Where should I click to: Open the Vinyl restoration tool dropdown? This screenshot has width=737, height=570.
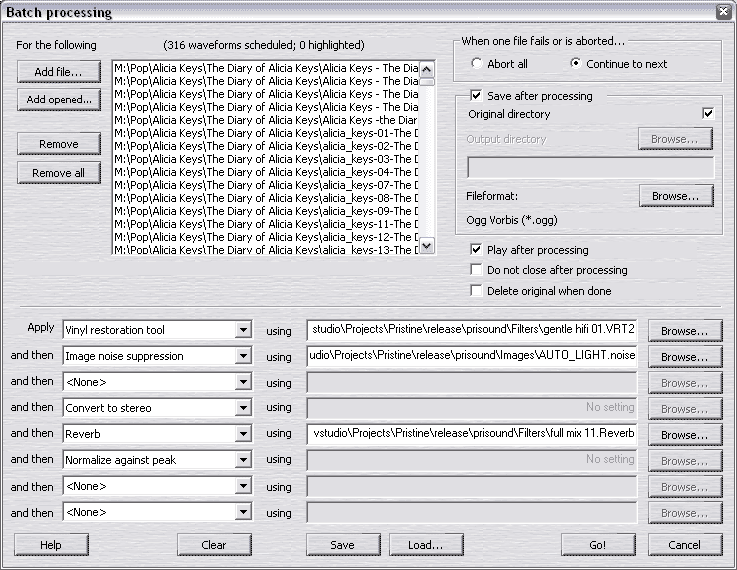coord(243,330)
